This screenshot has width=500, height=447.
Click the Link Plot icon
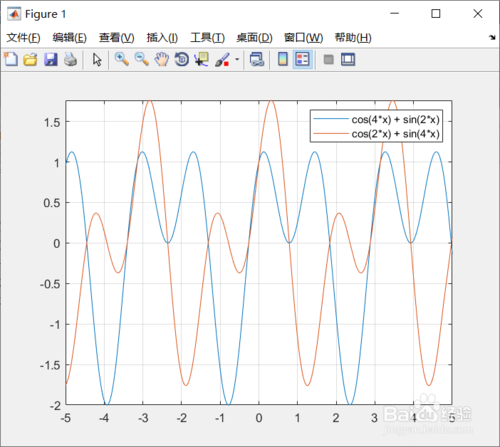(257, 60)
